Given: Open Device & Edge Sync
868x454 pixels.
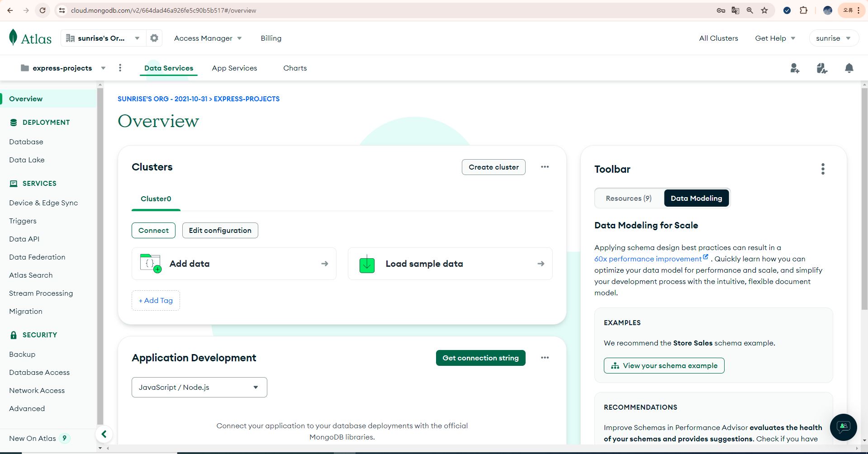Looking at the screenshot, I should coord(43,203).
